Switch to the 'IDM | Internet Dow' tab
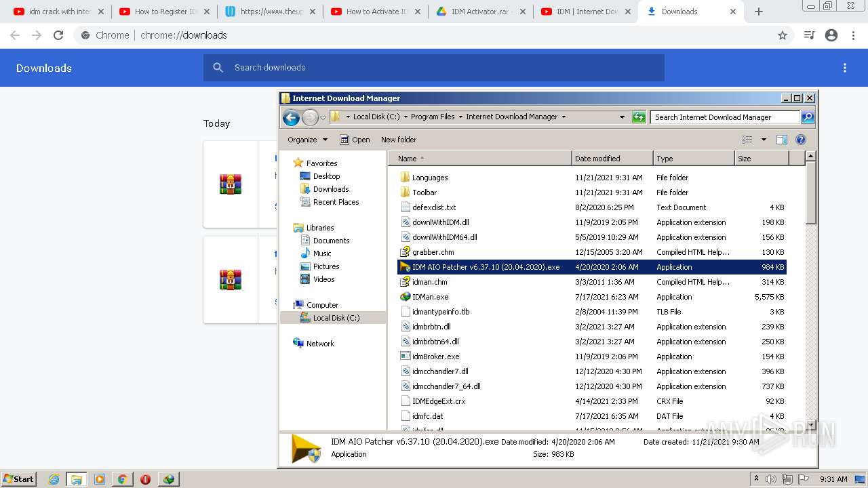868x488 pixels. pyautogui.click(x=587, y=12)
